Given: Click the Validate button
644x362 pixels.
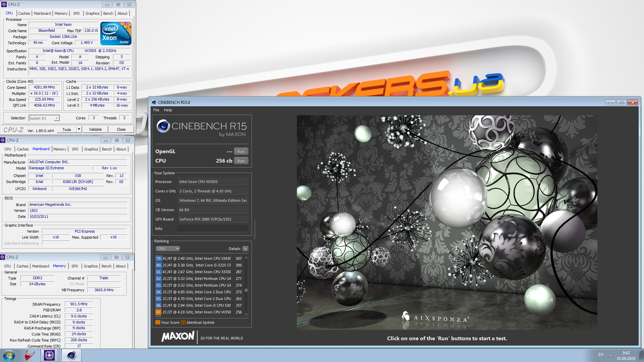Looking at the screenshot, I should (x=95, y=129).
